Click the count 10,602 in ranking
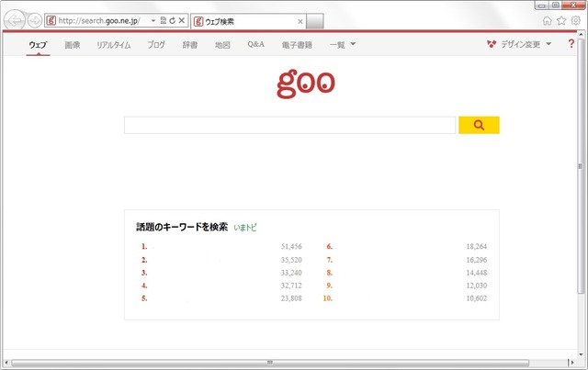This screenshot has width=588, height=370. 477,298
